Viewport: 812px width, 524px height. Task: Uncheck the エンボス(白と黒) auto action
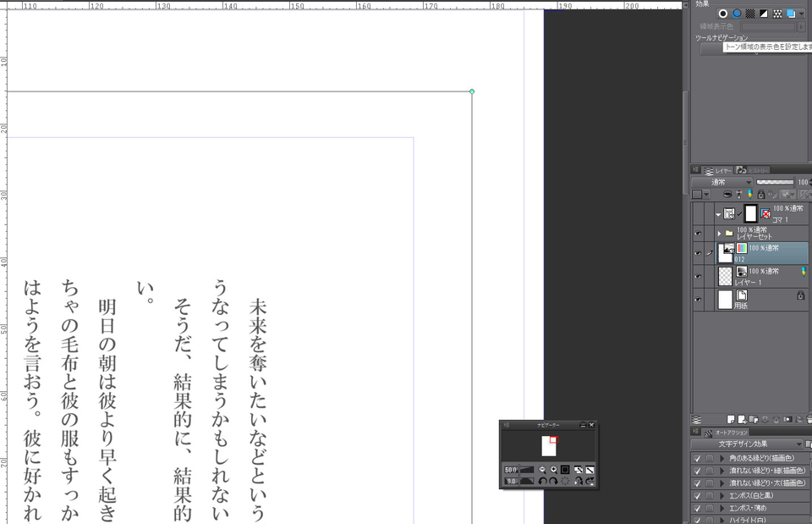click(x=697, y=495)
